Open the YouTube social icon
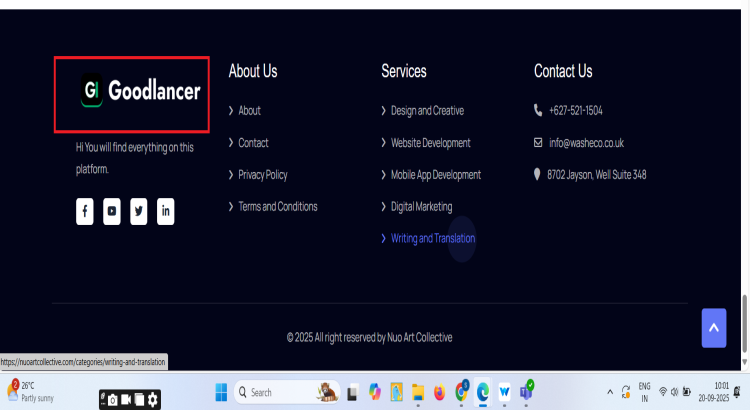The width and height of the screenshot is (750, 410). coord(112,211)
